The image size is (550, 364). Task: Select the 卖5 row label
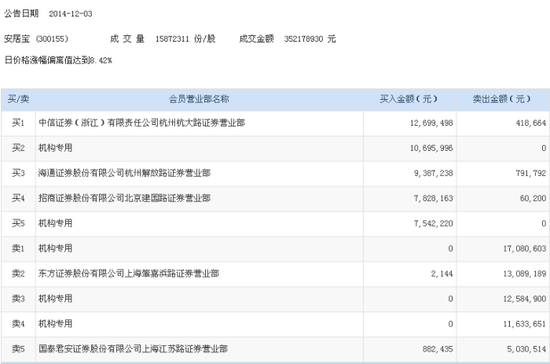pos(18,349)
